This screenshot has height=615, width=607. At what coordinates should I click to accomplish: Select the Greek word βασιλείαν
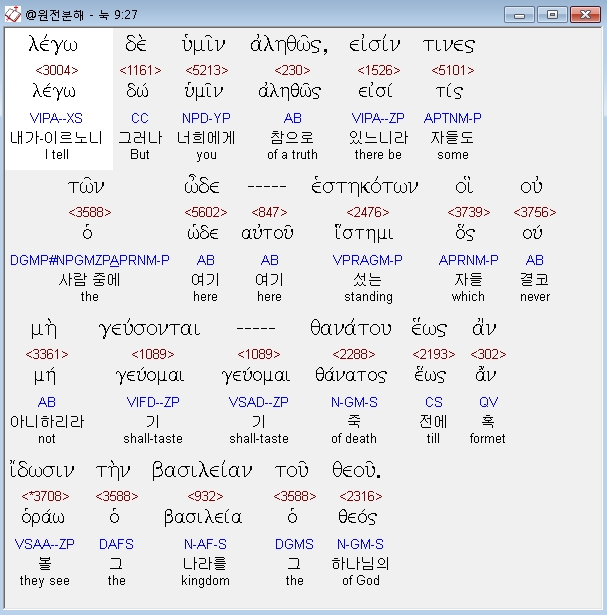click(202, 471)
